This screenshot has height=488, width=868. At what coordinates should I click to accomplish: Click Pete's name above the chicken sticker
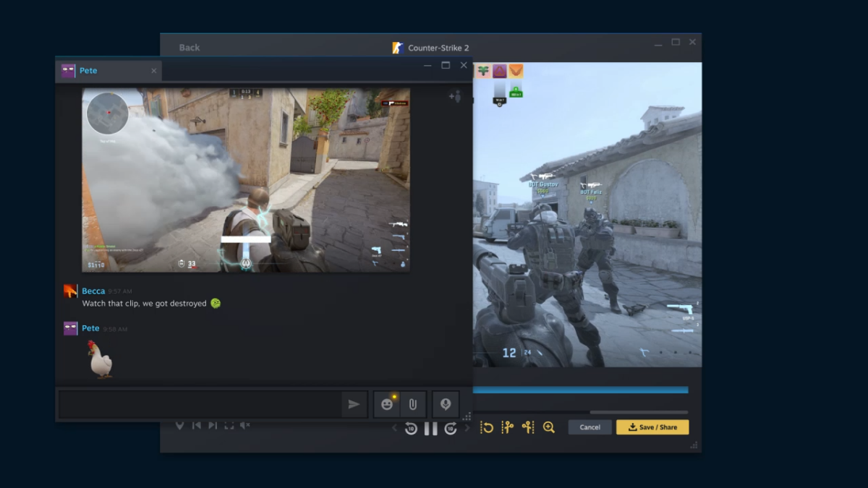[90, 328]
